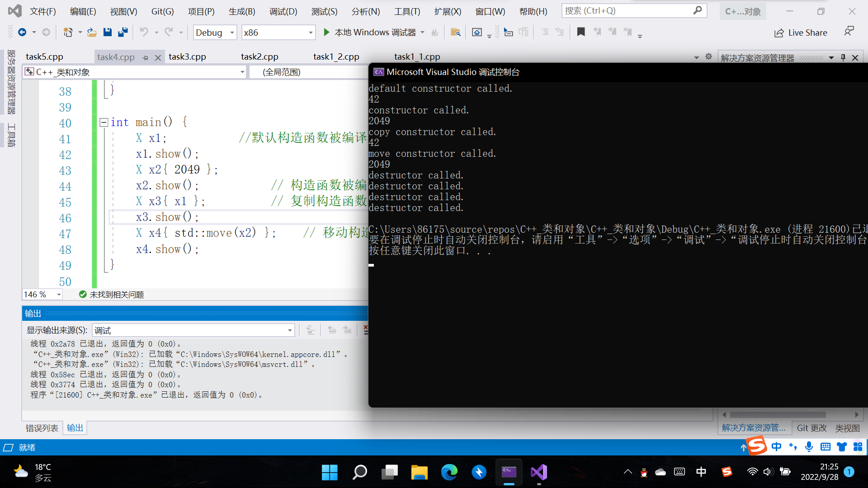Toggle bookmark on current line

pos(581,32)
